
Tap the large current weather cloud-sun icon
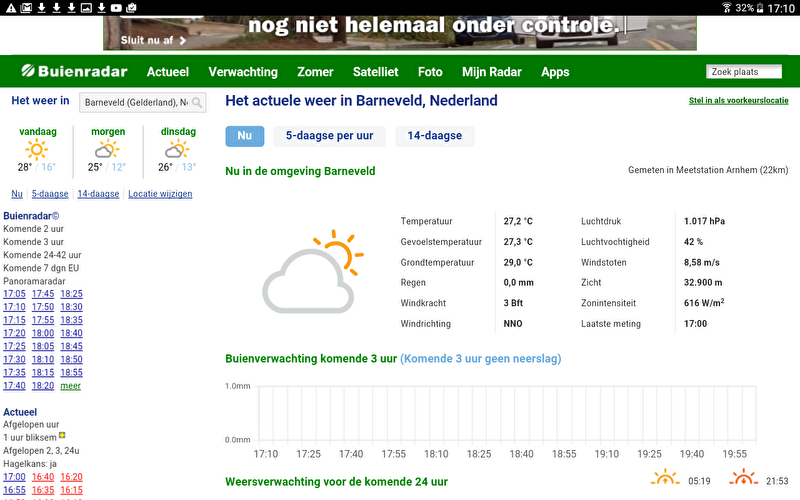[313, 271]
